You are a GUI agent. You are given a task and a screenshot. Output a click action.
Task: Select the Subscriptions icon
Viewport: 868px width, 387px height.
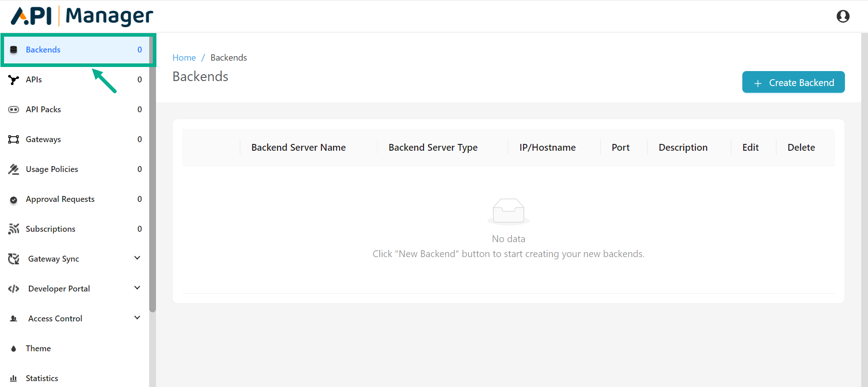coord(14,229)
